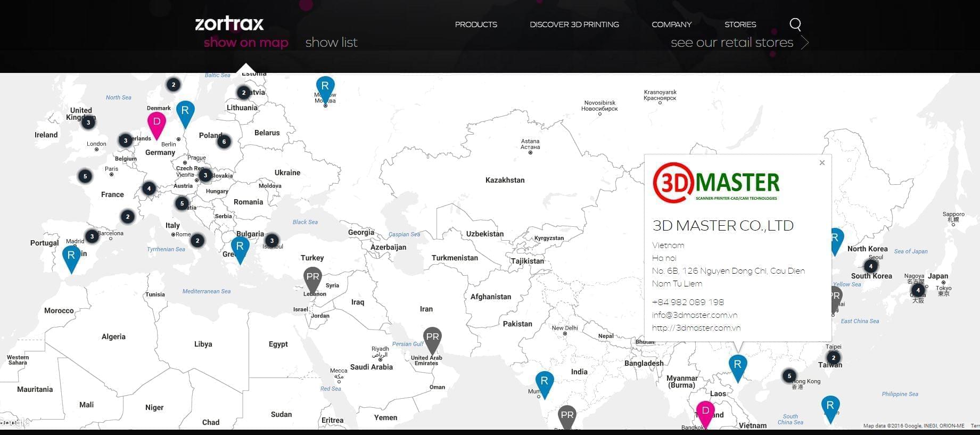Expand the cluster 2 at Taipei
Screen dimensions: 980x435
pos(834,358)
